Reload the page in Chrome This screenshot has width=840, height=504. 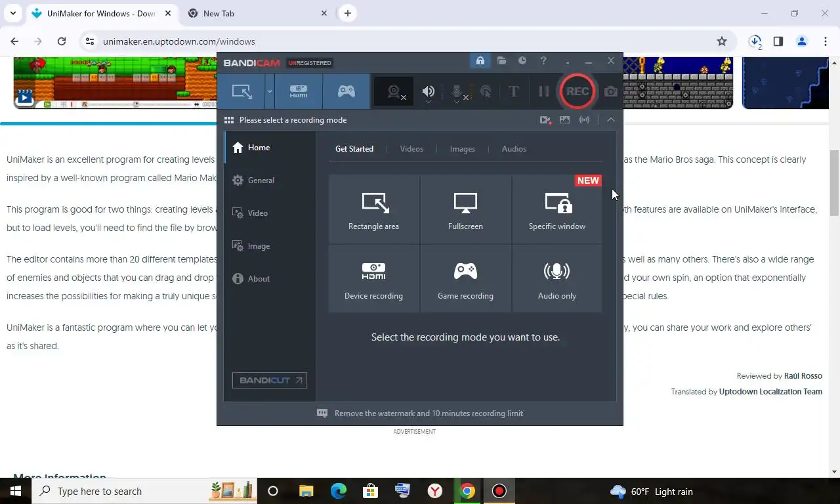click(x=62, y=41)
